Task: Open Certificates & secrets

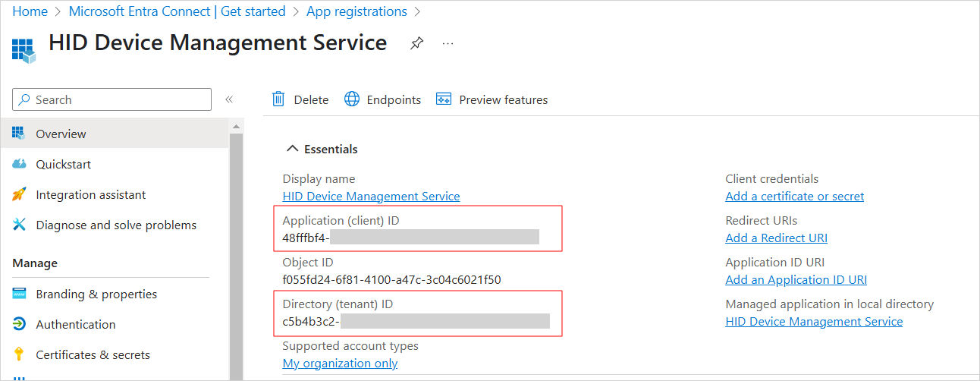Action: (x=93, y=354)
